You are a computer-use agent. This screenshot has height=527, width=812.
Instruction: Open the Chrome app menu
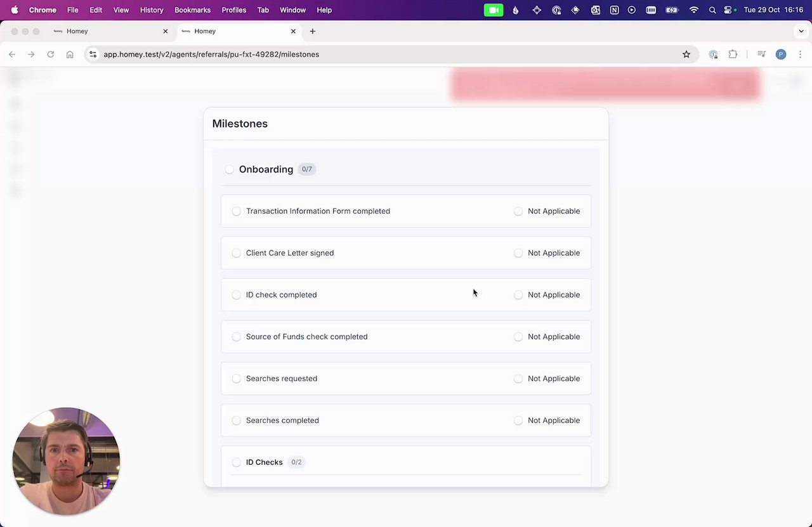(43, 10)
